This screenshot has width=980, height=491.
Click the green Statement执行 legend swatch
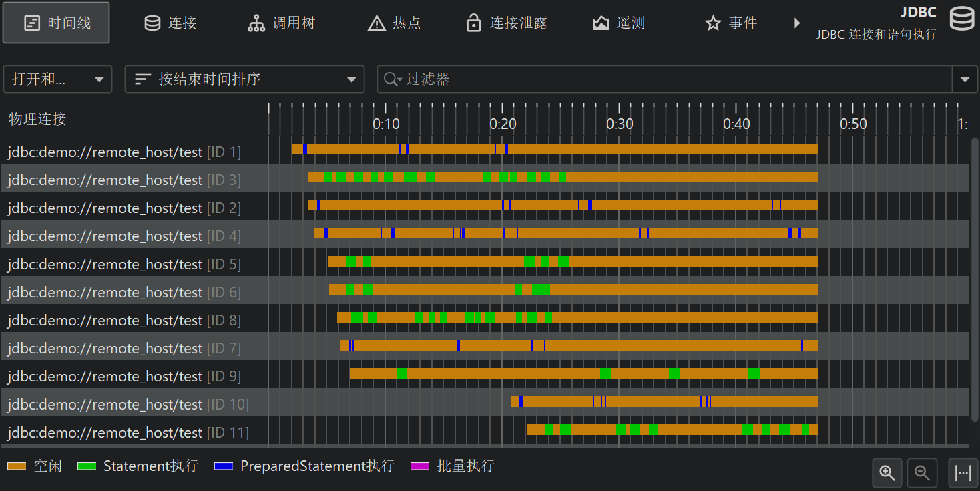(x=87, y=466)
